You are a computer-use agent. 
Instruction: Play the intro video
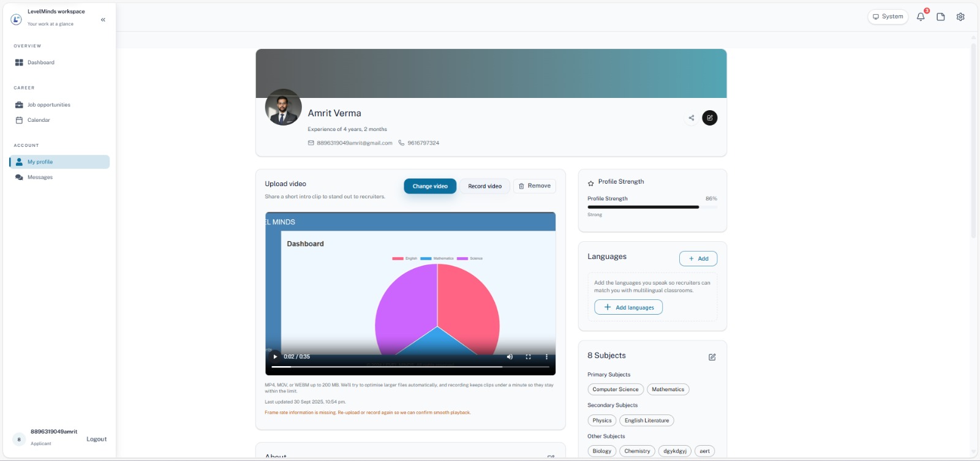pos(275,356)
